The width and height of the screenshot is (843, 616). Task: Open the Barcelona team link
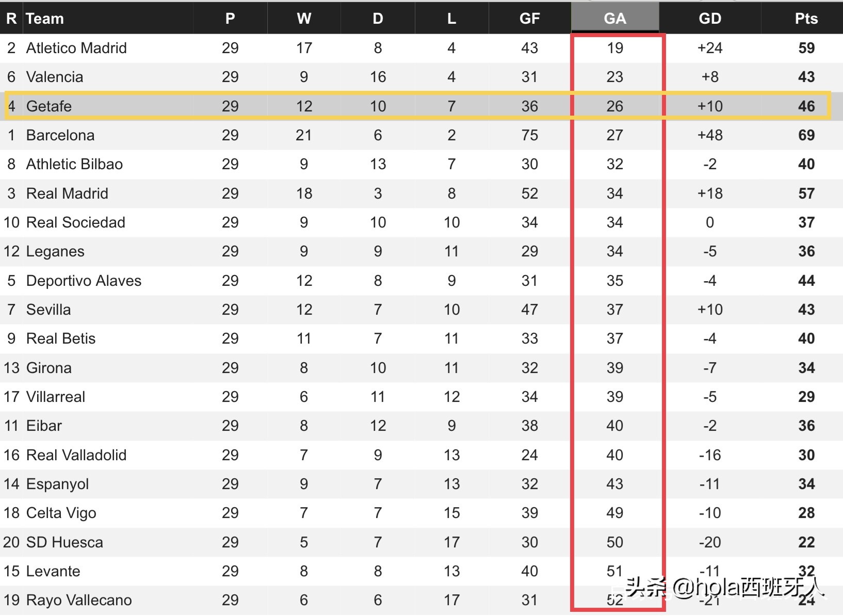[x=60, y=135]
